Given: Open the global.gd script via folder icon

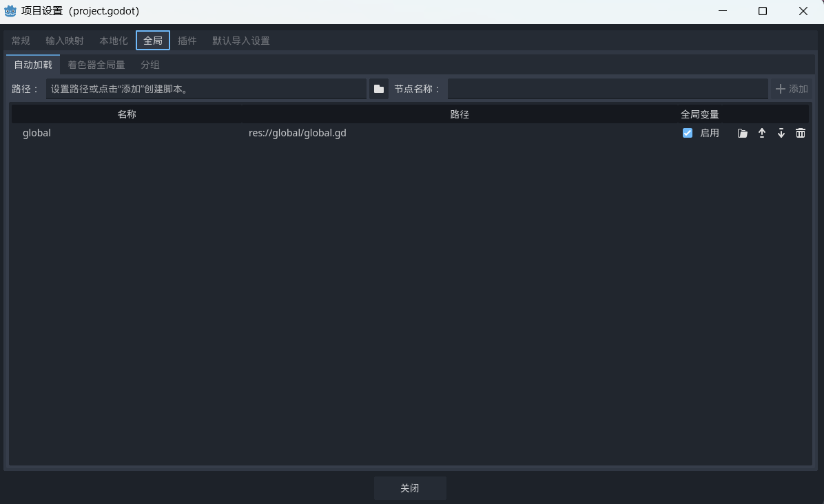Looking at the screenshot, I should tap(742, 134).
